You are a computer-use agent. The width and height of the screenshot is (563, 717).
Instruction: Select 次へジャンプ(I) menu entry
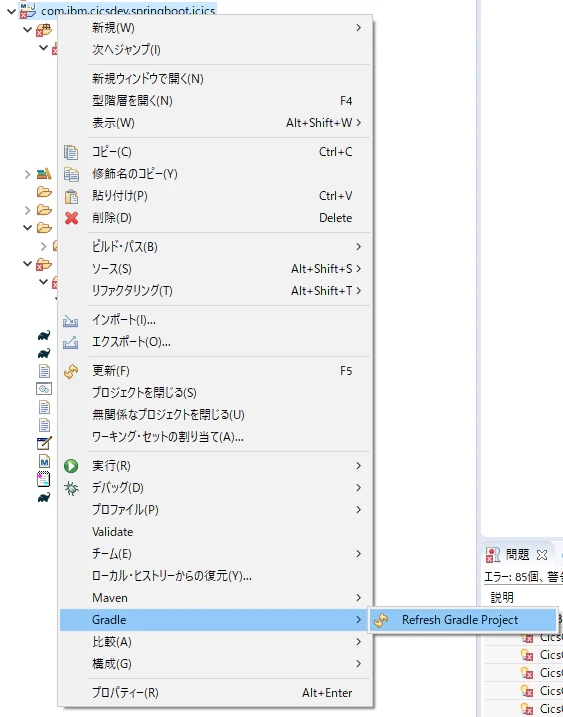[x=215, y=49]
